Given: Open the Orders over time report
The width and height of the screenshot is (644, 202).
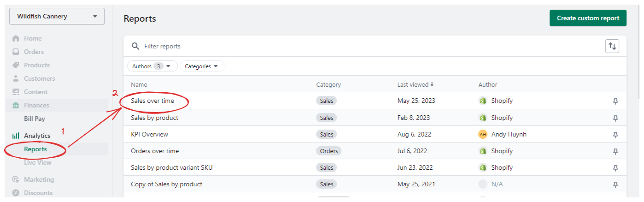Looking at the screenshot, I should pyautogui.click(x=155, y=151).
